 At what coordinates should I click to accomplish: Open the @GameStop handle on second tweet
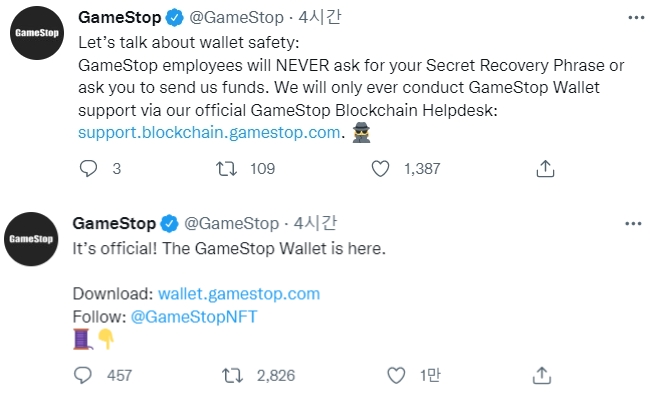[232, 223]
